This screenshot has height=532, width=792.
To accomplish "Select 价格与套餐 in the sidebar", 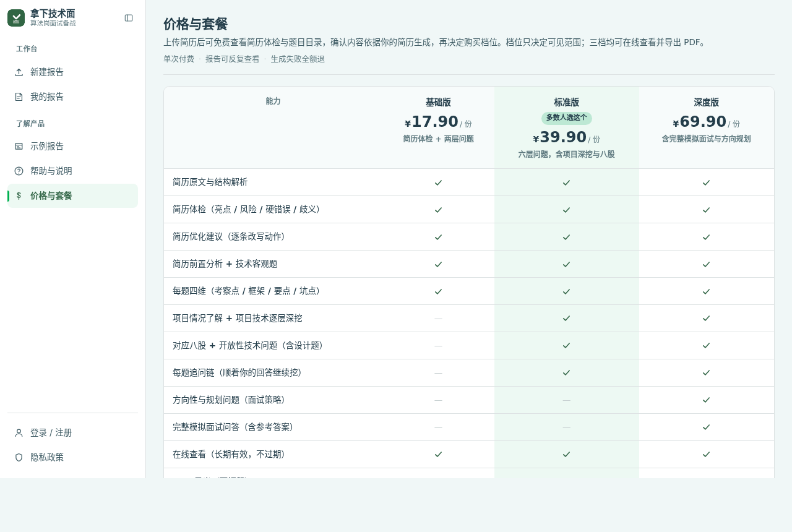I will pos(72,195).
